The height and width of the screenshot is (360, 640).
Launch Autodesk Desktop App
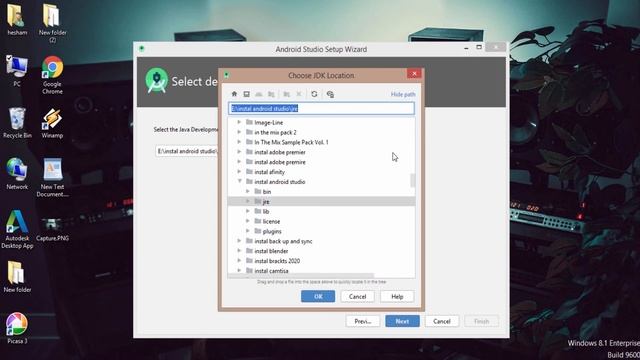click(x=17, y=229)
